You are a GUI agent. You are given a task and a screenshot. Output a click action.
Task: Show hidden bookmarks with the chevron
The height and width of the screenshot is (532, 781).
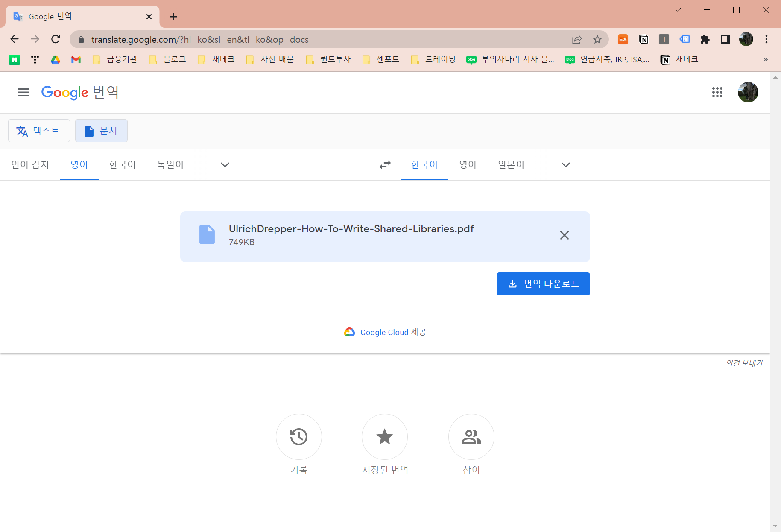point(766,60)
